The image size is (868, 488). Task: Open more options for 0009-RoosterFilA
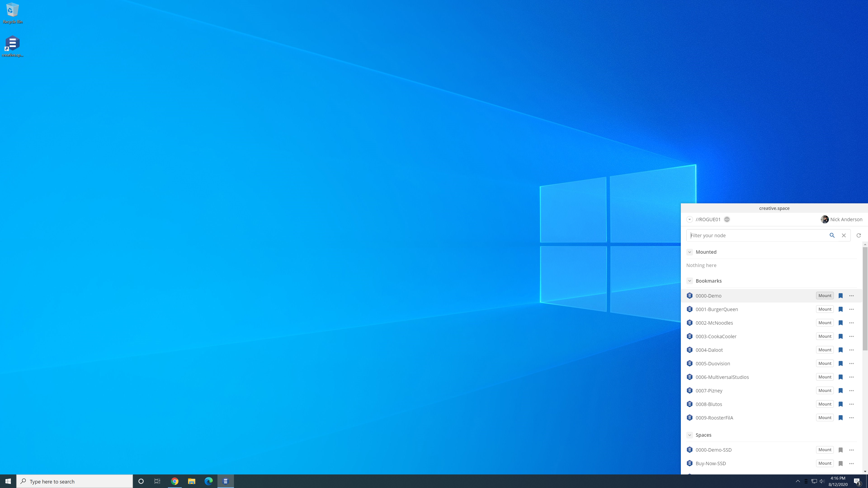coord(851,418)
